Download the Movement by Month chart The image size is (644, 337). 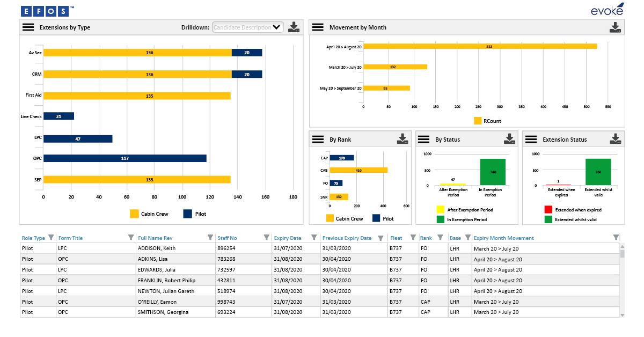(616, 27)
